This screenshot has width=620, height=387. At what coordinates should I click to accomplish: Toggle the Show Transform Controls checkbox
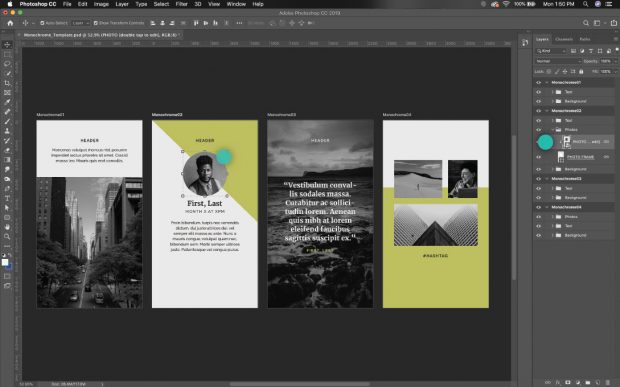[x=96, y=23]
